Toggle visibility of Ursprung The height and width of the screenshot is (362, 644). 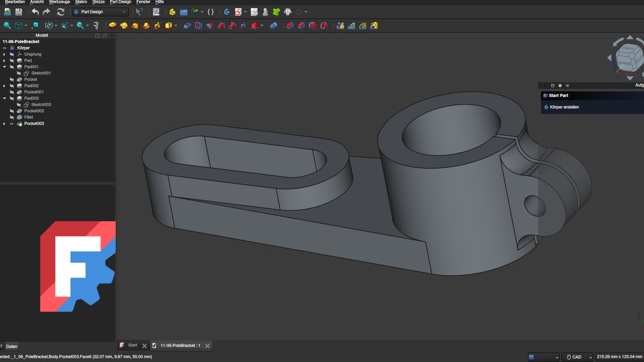(12, 54)
